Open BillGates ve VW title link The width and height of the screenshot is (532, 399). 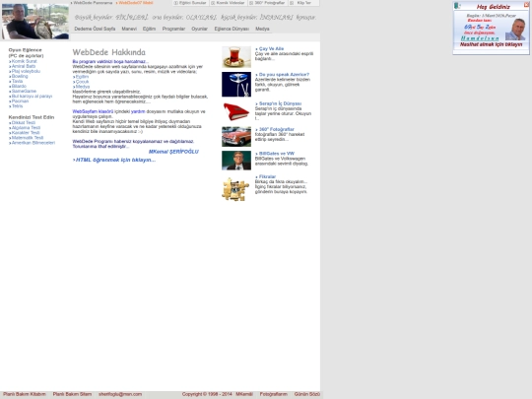[x=277, y=154]
